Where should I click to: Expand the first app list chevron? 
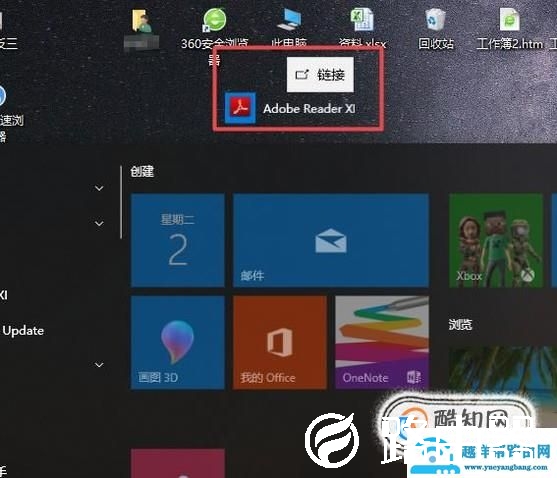tap(99, 188)
